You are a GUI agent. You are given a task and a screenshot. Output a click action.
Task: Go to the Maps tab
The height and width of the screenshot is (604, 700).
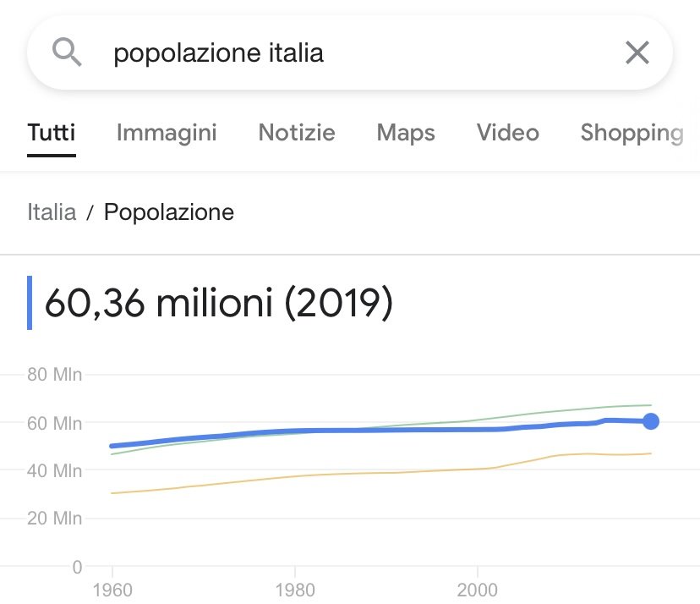point(406,133)
